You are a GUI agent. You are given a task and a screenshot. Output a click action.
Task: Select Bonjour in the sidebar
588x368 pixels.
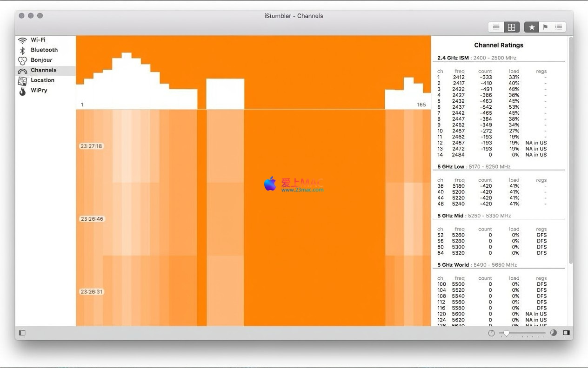pos(41,60)
